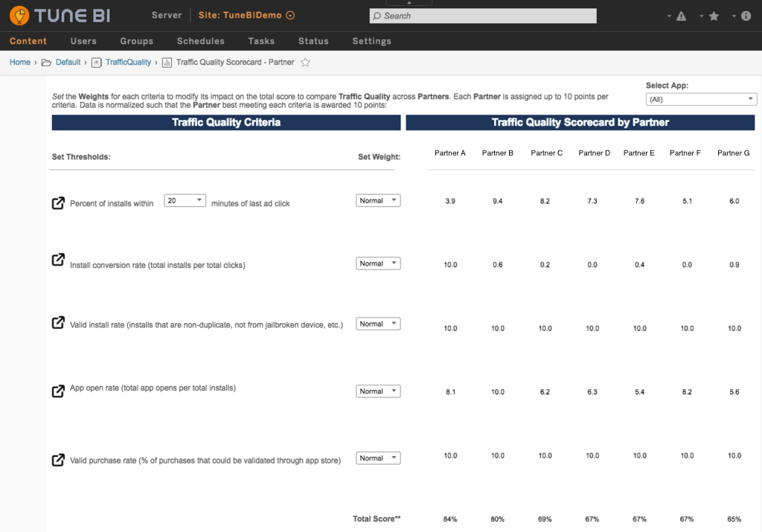Click Partner A total score 84%
Viewport: 762px width, 532px height.
[450, 519]
